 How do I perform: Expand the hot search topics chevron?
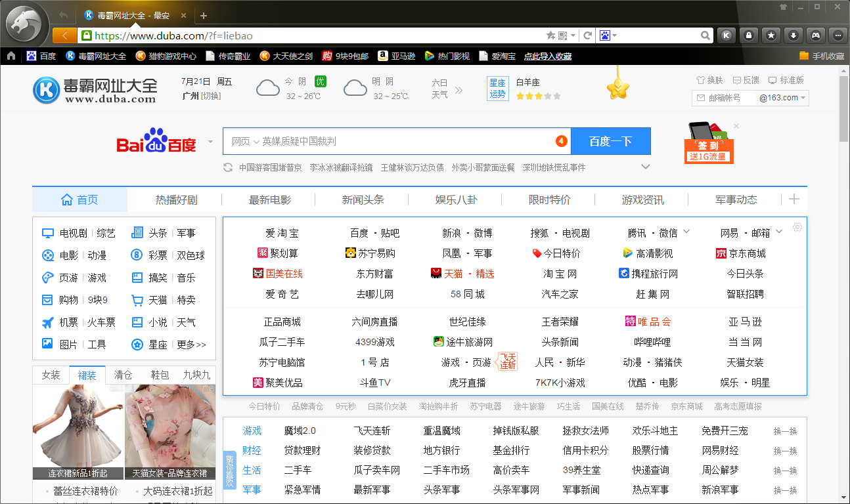click(646, 167)
